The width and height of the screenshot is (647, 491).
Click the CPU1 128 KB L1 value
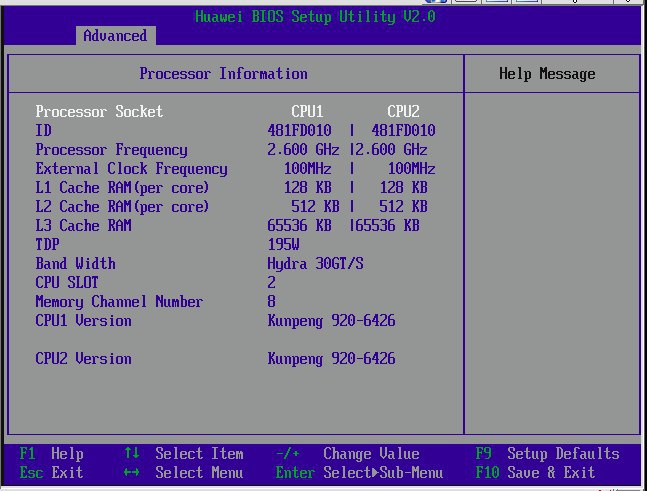(x=307, y=187)
